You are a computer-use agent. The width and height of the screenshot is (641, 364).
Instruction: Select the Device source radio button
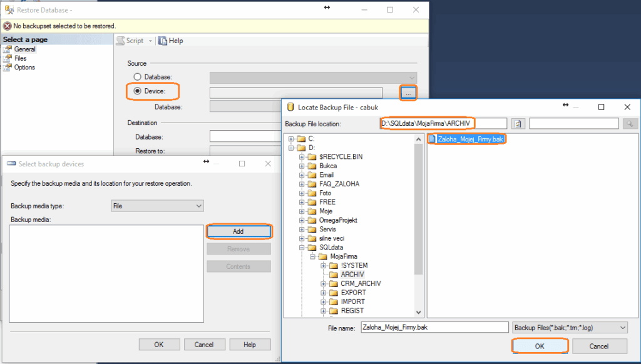pos(137,91)
